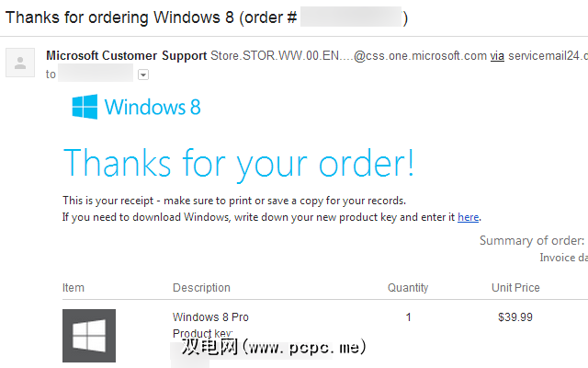This screenshot has width=588, height=368.
Task: Click the Microsoft Customer Support sender name
Action: click(127, 56)
